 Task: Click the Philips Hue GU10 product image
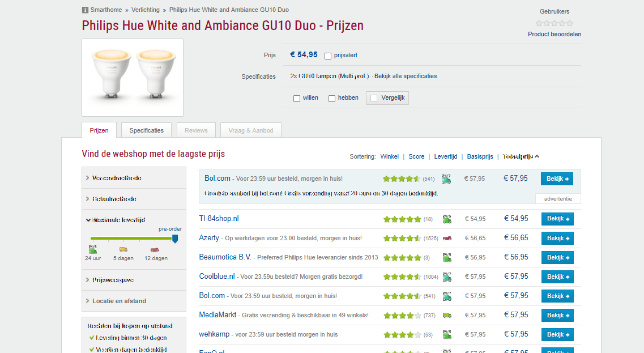133,78
